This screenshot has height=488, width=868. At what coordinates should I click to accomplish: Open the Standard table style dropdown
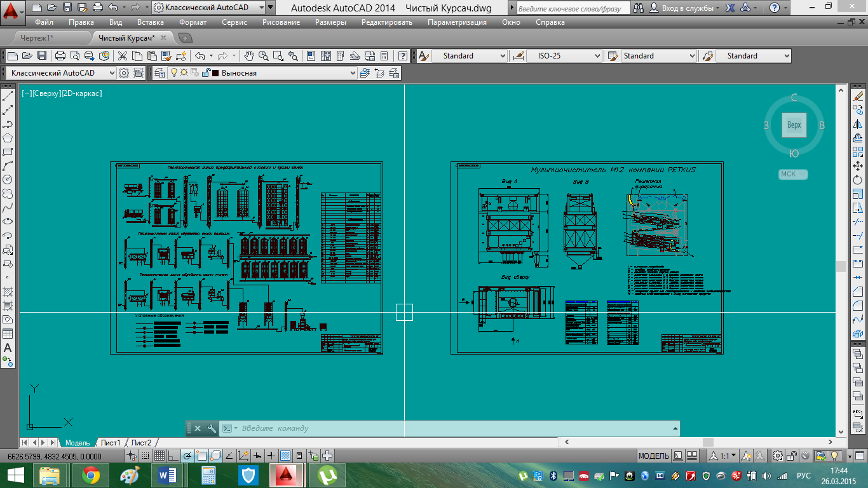click(658, 56)
